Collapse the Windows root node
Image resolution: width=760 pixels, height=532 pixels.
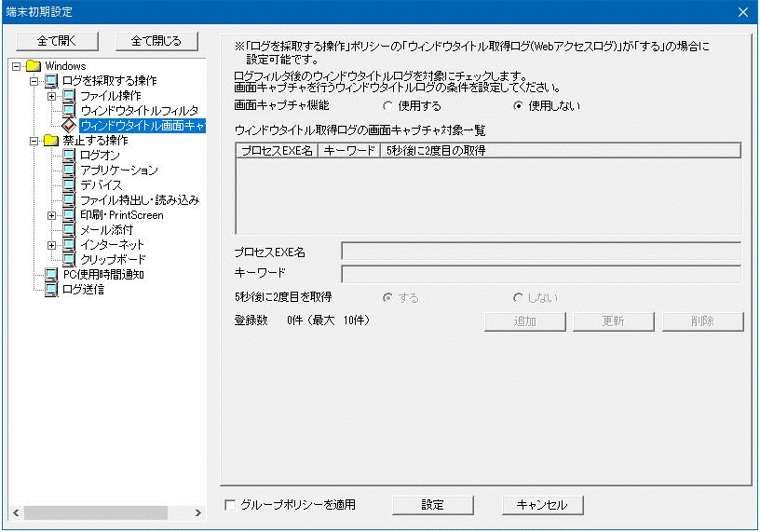point(17,66)
